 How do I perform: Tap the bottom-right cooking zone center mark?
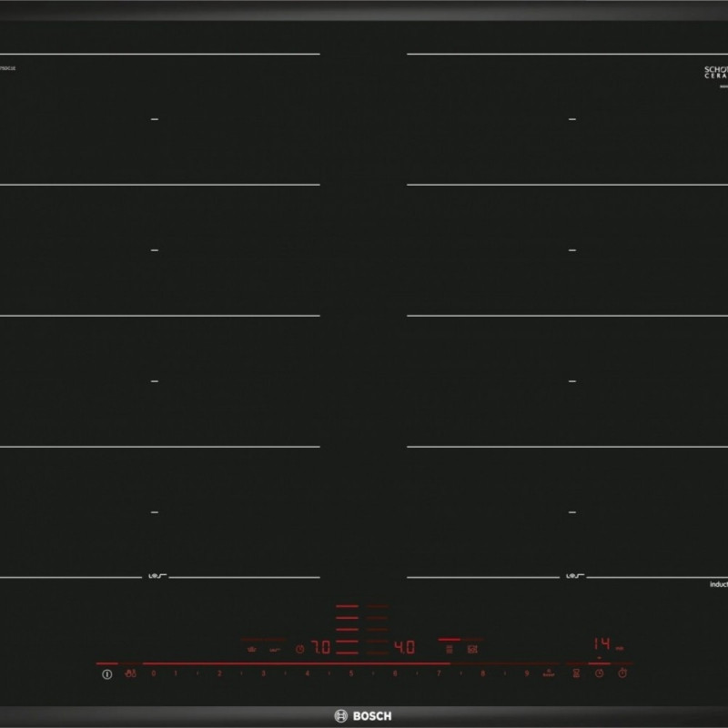[x=572, y=512]
